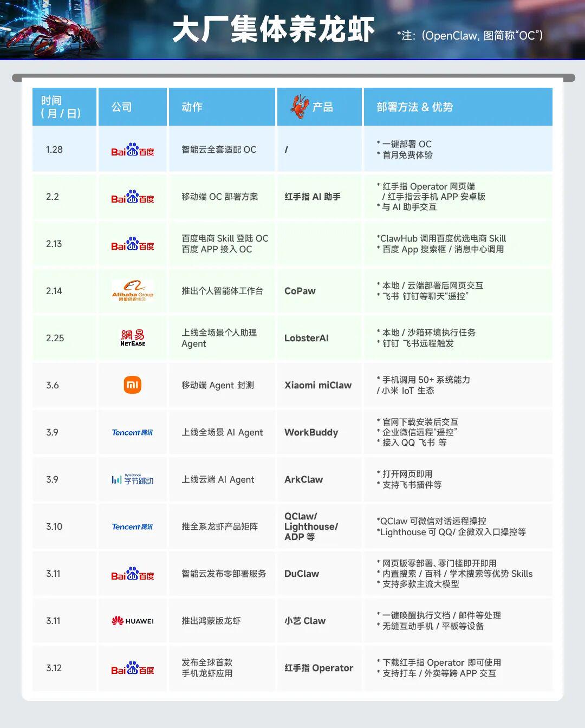Click the Baidu logo in the 2.13 row
Screen dimensions: 585x728
(x=133, y=244)
